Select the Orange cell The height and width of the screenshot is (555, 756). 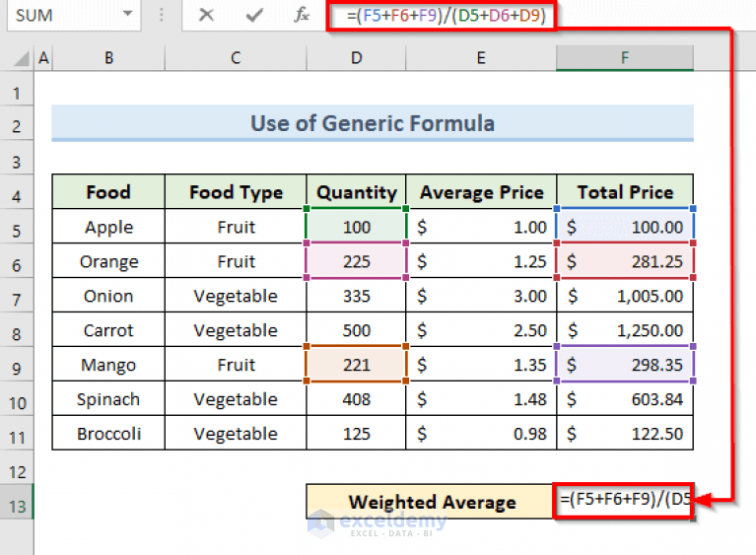(x=108, y=261)
